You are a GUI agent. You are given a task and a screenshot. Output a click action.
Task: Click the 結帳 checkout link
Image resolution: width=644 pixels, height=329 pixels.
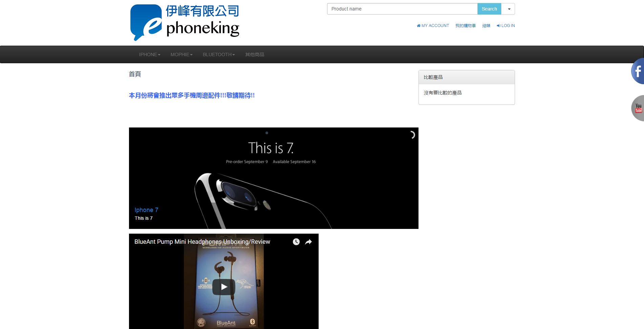pyautogui.click(x=486, y=25)
